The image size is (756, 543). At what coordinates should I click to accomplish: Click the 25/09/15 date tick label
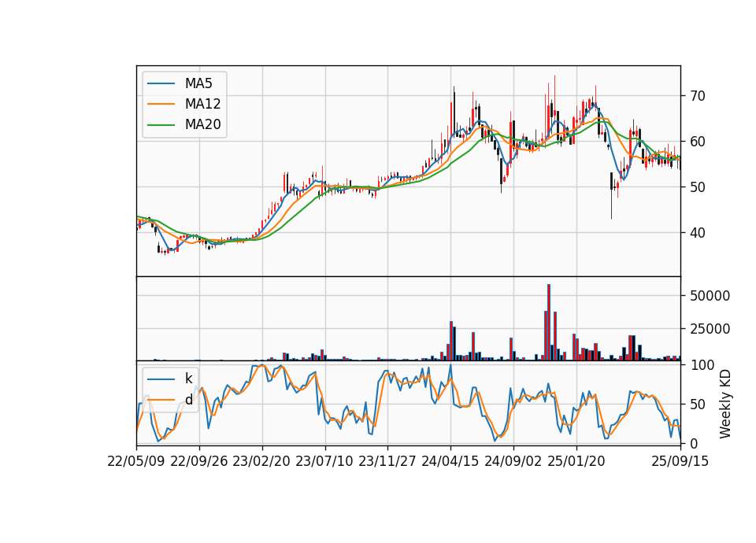680,461
